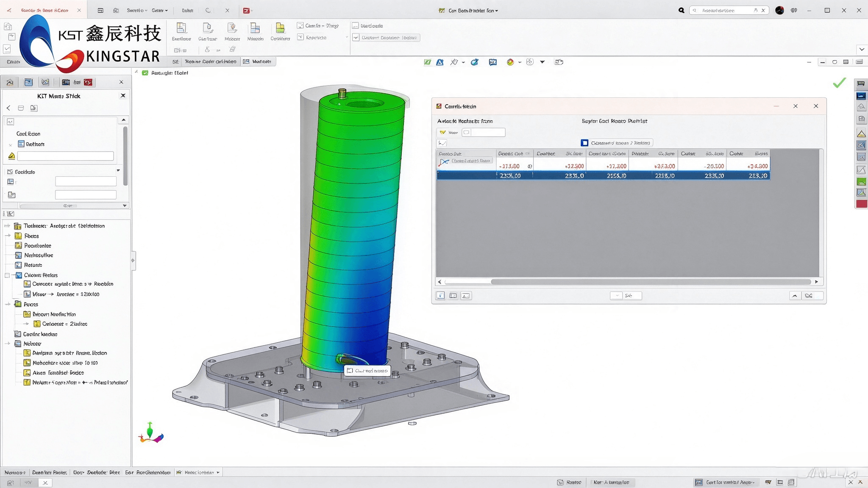Tick the checkbox beside the "Cluorm Fetors" tree node
The width and height of the screenshot is (868, 488).
coord(7,275)
